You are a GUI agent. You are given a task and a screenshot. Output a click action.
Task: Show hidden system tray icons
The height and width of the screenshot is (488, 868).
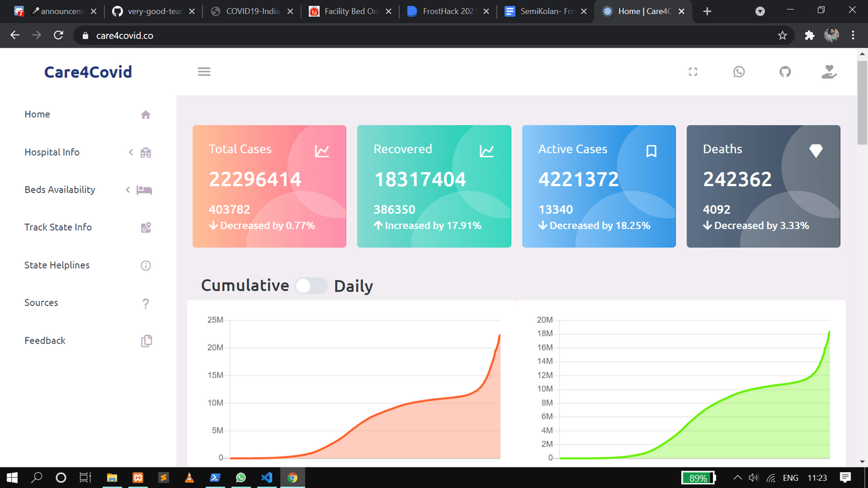[x=737, y=478]
